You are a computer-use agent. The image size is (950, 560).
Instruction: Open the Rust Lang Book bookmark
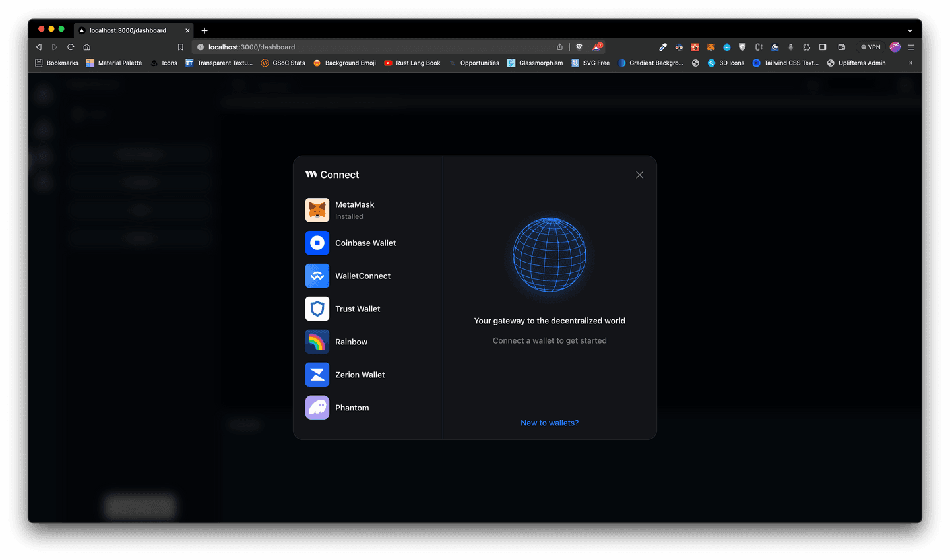coord(412,63)
